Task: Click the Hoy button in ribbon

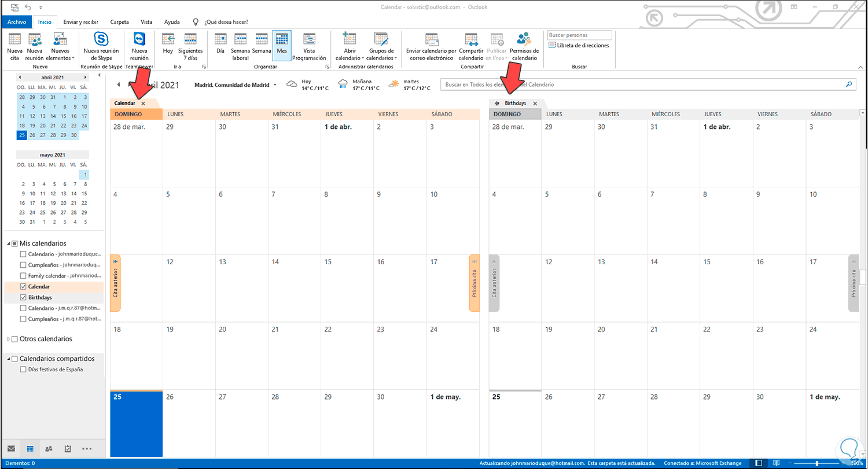Action: 168,46
